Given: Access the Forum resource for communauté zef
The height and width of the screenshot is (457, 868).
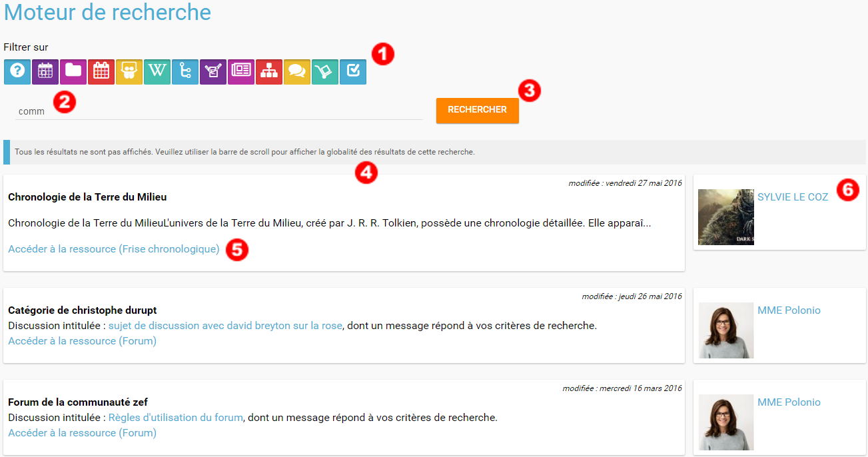Looking at the screenshot, I should point(82,433).
